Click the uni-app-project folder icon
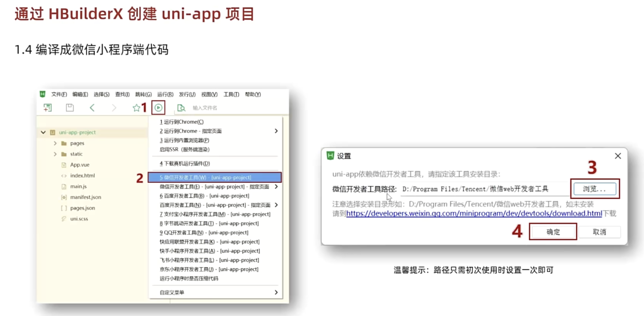Image resolution: width=644 pixels, height=316 pixels. click(x=52, y=132)
